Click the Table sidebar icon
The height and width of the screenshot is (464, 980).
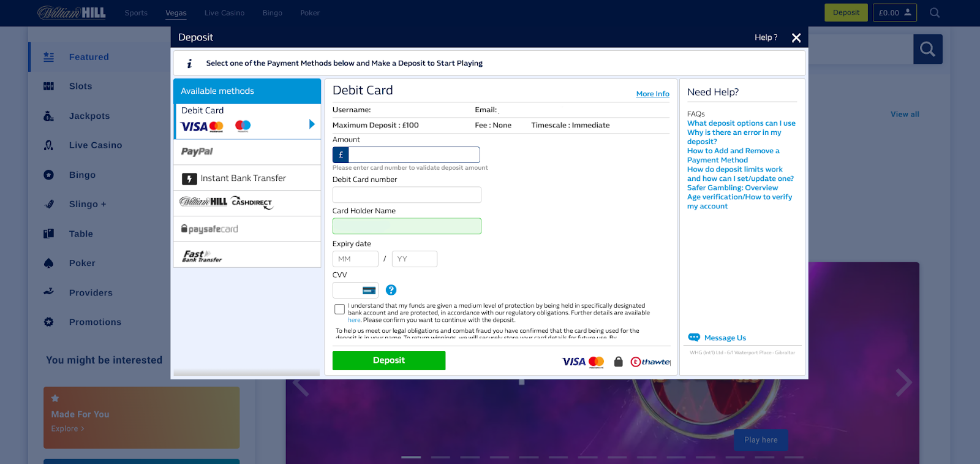point(49,234)
